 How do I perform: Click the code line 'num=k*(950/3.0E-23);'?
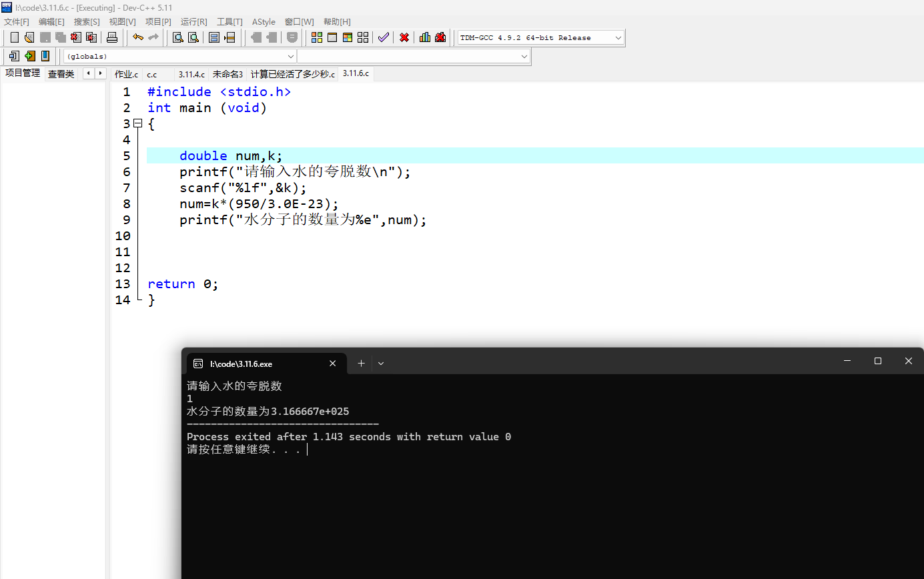tap(260, 203)
